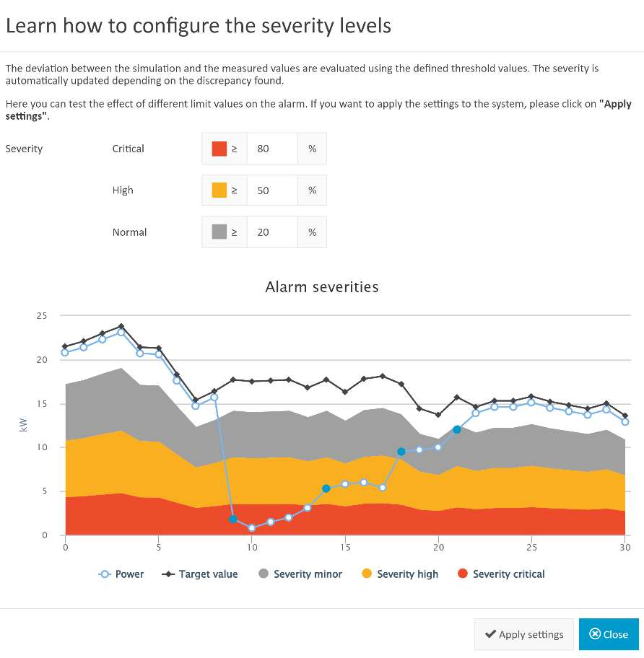Click the red Critical color swatch
The height and width of the screenshot is (658, 644).
(x=219, y=149)
